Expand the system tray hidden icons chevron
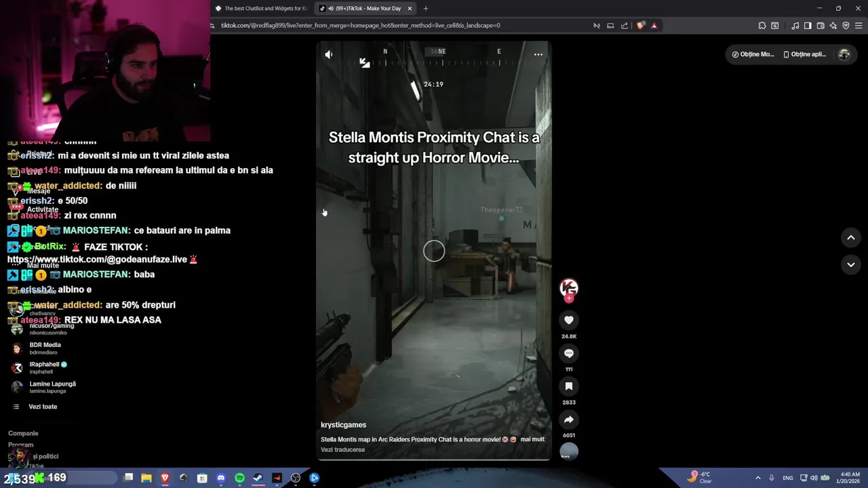Screen dimensions: 868x488 (757, 478)
